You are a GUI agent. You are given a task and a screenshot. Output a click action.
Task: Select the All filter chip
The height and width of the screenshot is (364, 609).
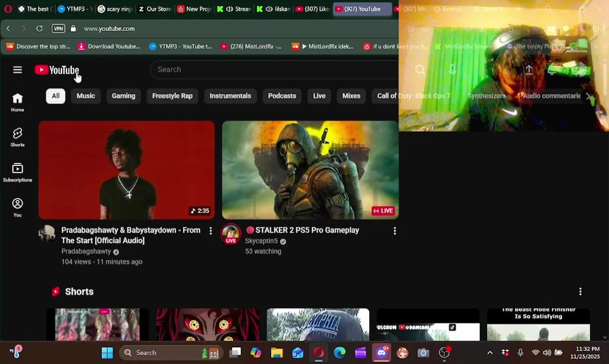(x=56, y=96)
